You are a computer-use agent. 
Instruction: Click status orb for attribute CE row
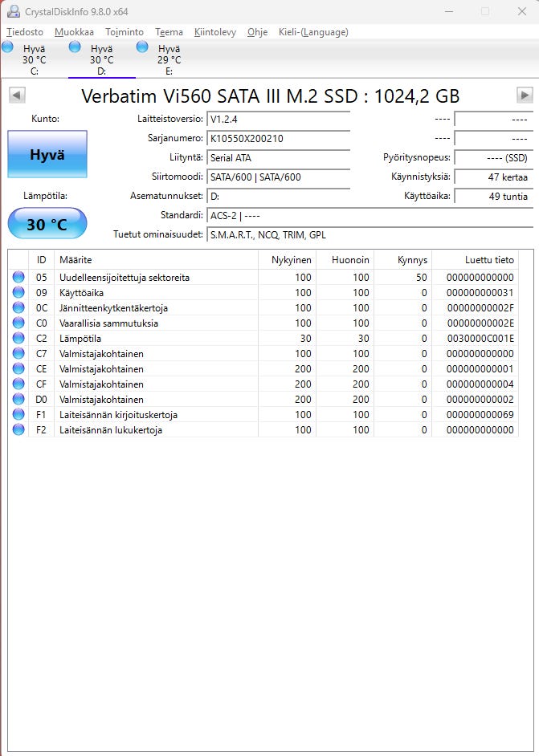point(18,369)
